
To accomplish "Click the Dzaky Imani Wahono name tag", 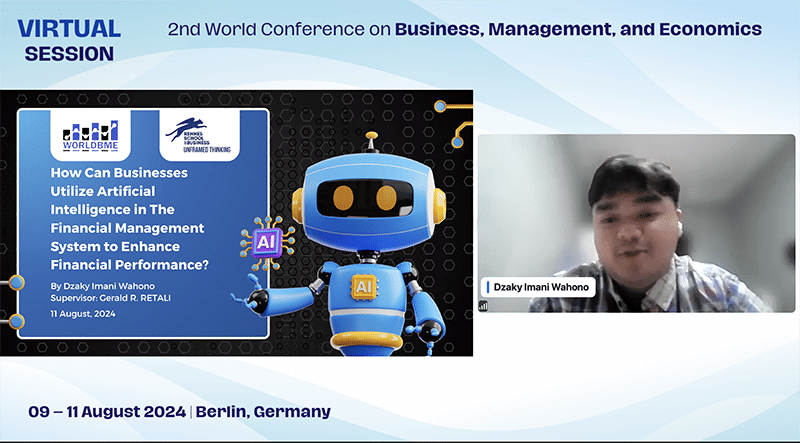I will [539, 288].
